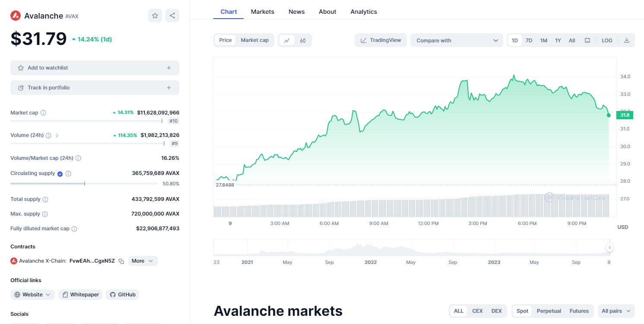Open the GitHub link
Viewport: 644px width, 324px height.
(x=122, y=295)
